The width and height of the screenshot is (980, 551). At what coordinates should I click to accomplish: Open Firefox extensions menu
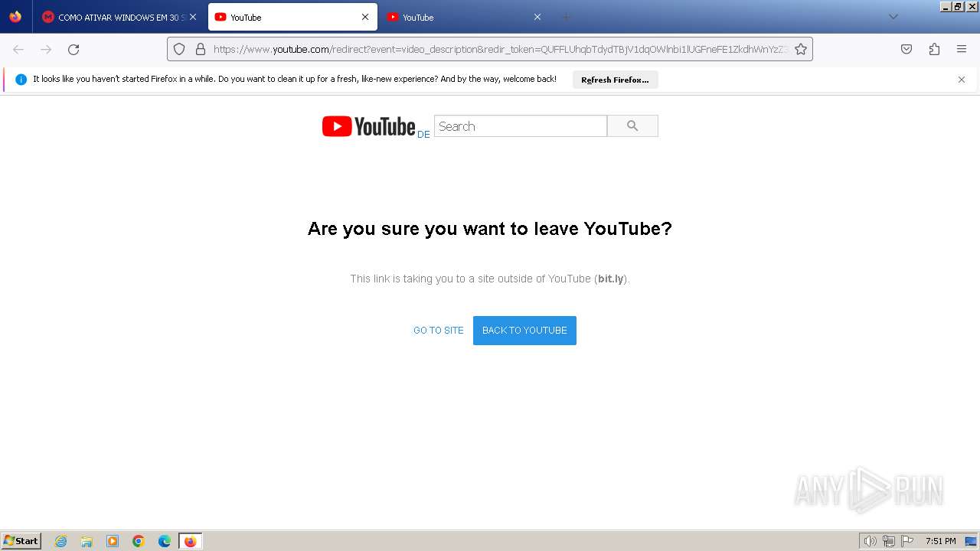[934, 49]
